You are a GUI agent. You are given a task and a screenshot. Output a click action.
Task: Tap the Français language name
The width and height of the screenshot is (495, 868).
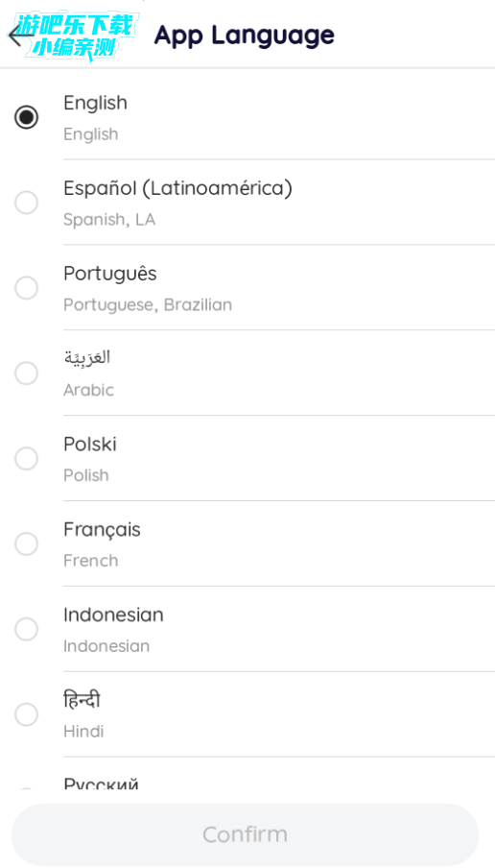coord(103,530)
